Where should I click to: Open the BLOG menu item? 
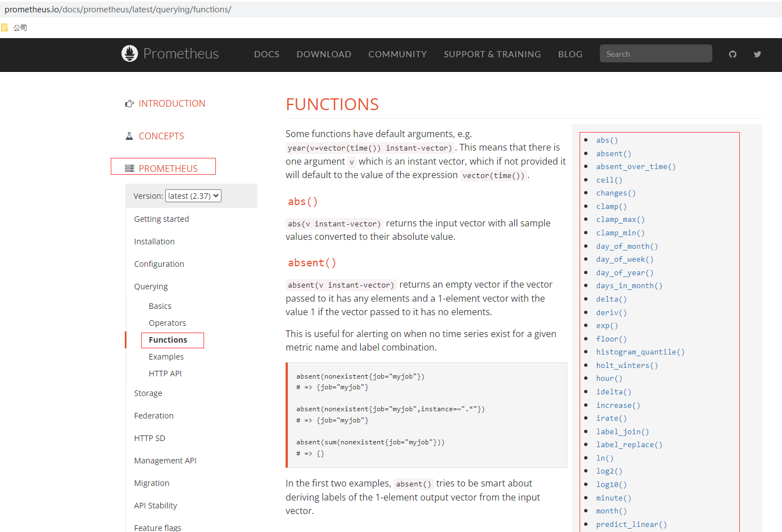point(570,54)
